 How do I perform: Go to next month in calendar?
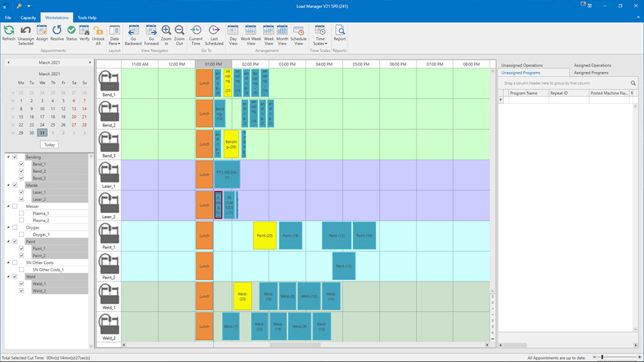coord(90,62)
